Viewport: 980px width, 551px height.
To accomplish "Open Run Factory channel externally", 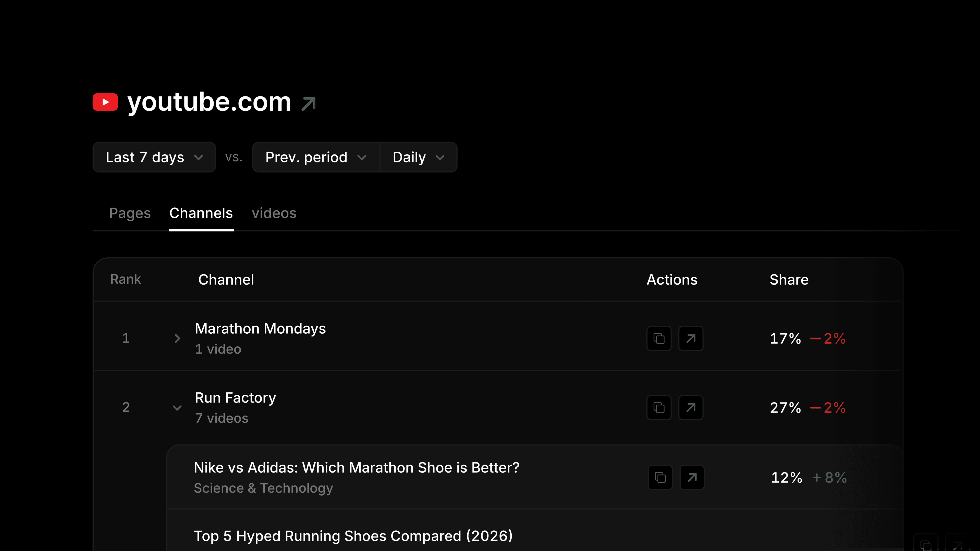I will click(x=691, y=408).
